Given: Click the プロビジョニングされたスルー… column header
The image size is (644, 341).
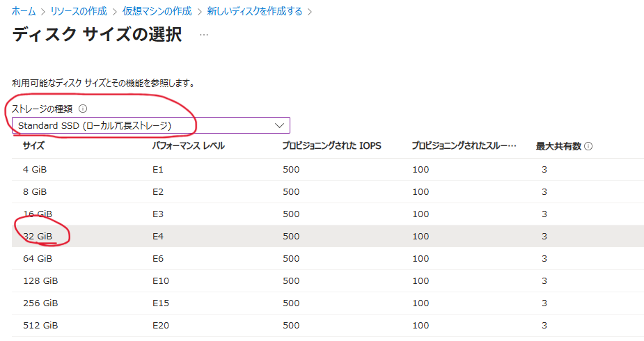Looking at the screenshot, I should click(464, 145).
